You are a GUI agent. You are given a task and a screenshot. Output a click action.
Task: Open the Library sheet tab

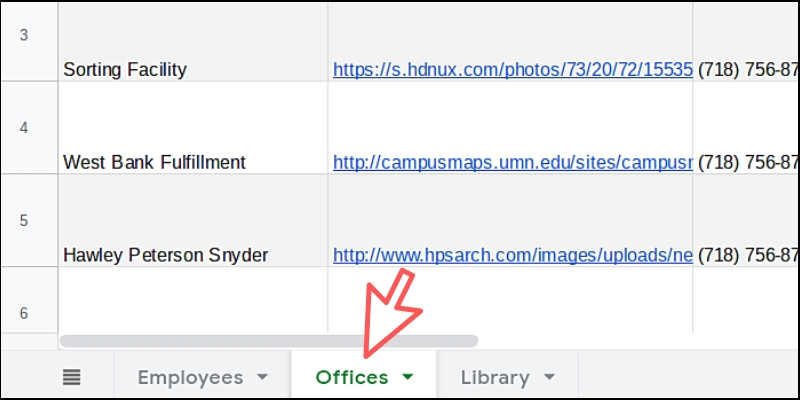[495, 377]
